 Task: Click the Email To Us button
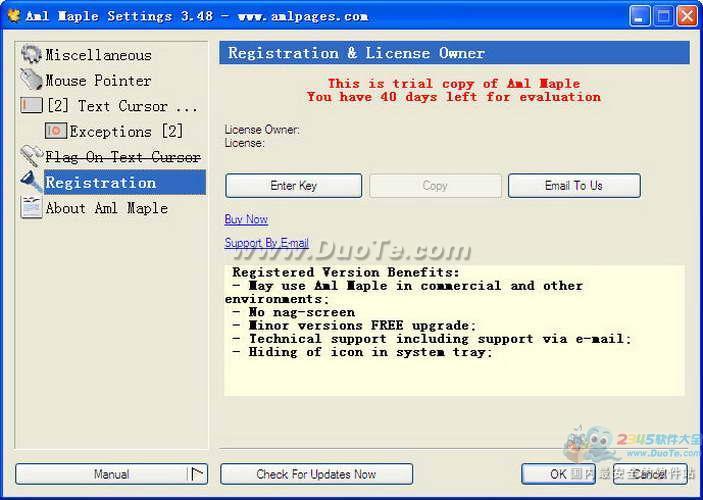coord(574,186)
